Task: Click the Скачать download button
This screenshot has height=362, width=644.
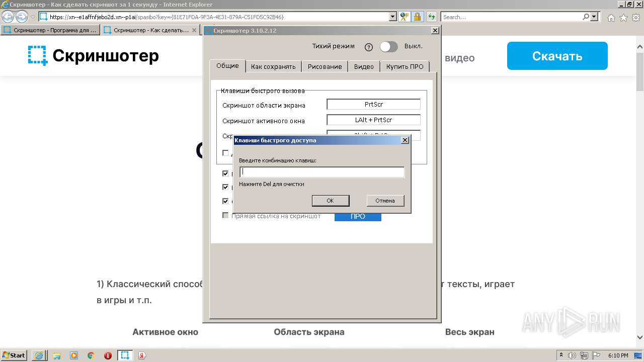Action: click(557, 56)
